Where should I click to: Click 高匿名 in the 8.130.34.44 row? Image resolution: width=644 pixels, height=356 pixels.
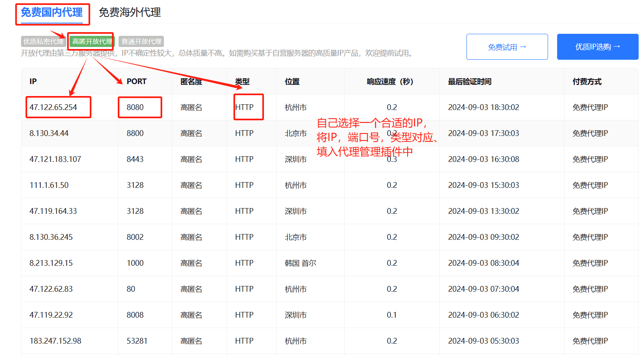[x=191, y=133]
